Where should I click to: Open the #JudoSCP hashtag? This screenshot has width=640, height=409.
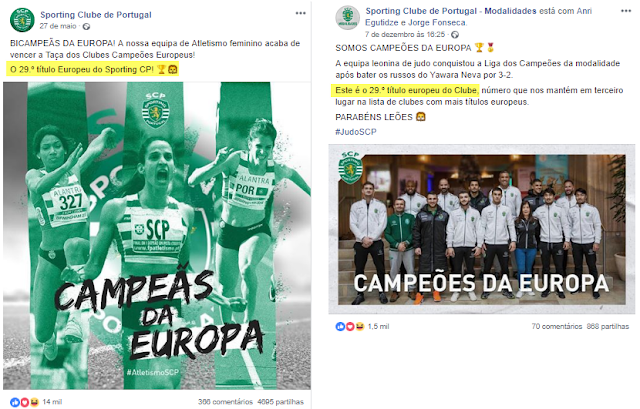coord(356,132)
